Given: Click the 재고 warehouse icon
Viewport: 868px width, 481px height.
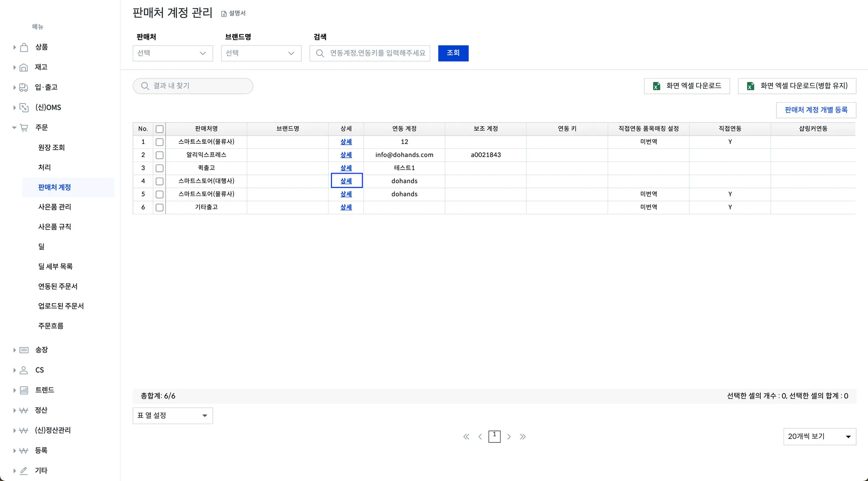Looking at the screenshot, I should pos(24,67).
